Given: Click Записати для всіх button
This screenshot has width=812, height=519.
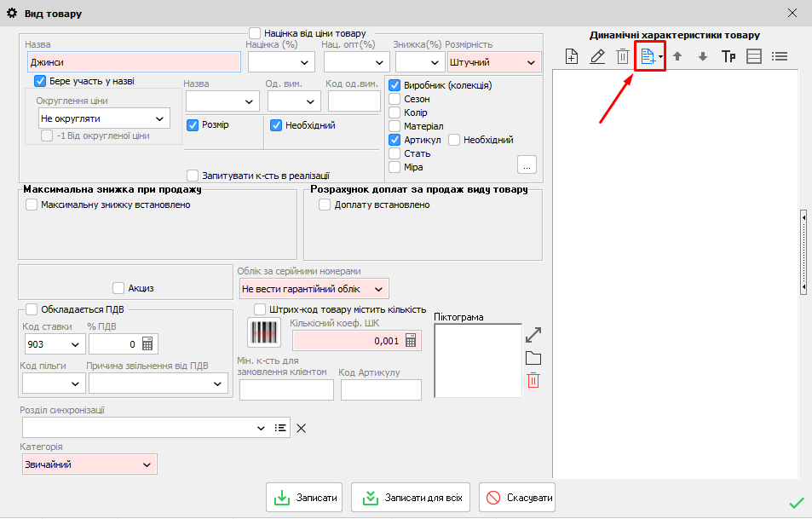Looking at the screenshot, I should click(x=412, y=498).
